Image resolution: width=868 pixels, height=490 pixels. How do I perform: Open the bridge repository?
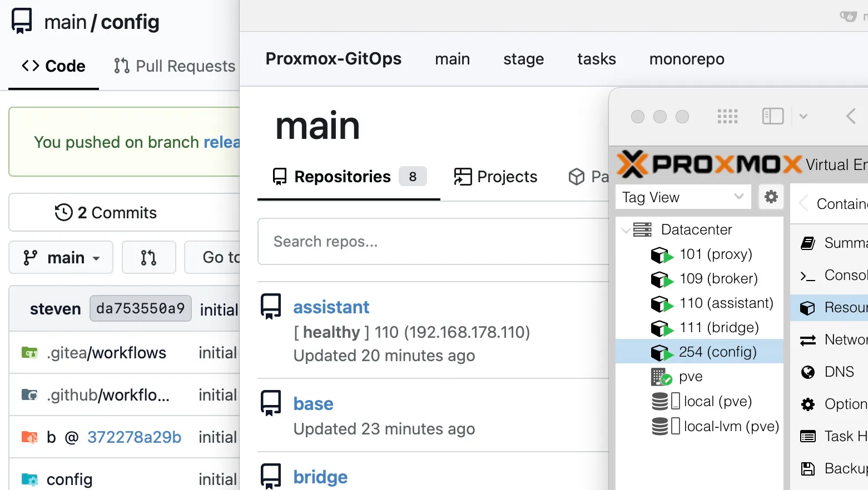[320, 477]
